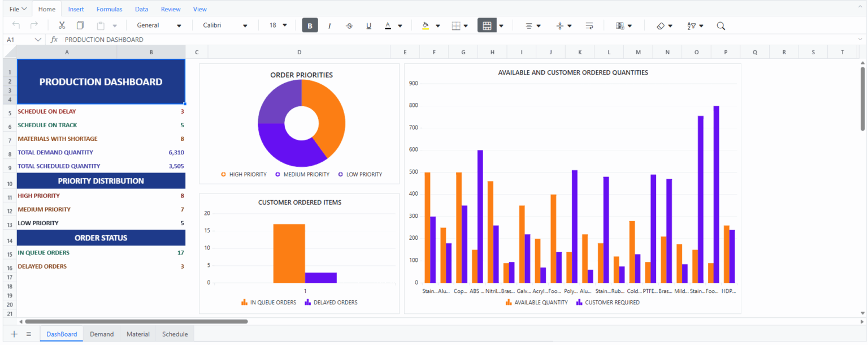Click the horizontal scrollbar thumb
This screenshot has height=345, width=868.
pyautogui.click(x=136, y=321)
